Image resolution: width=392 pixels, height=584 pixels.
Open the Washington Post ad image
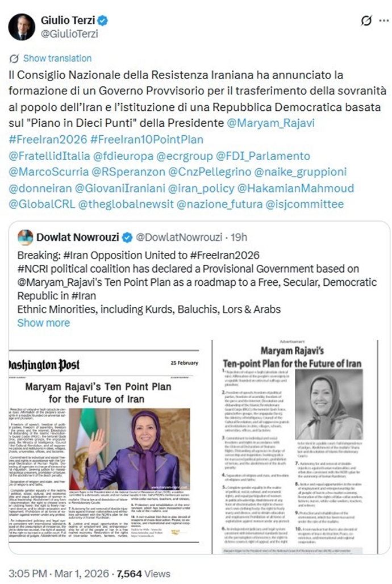104,448
